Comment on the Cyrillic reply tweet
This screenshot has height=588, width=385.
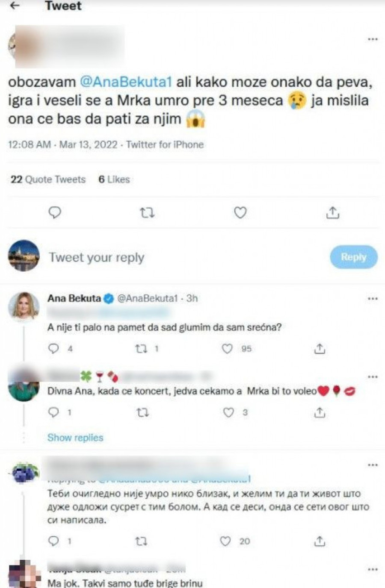(54, 541)
